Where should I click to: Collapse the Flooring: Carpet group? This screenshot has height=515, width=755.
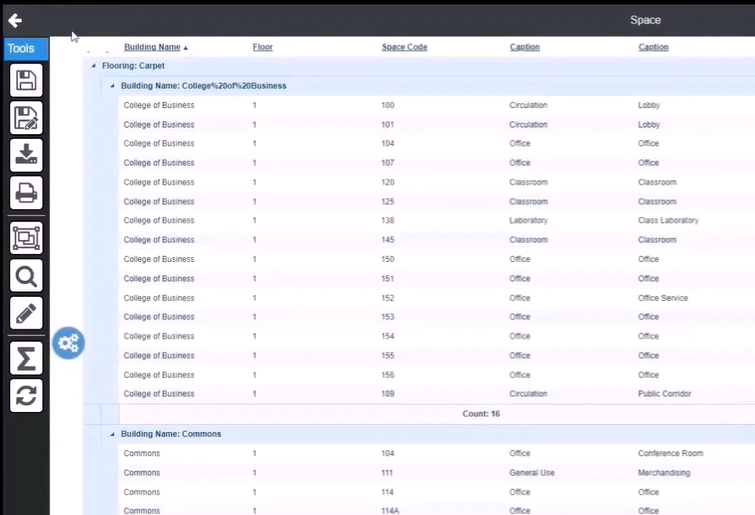point(93,65)
